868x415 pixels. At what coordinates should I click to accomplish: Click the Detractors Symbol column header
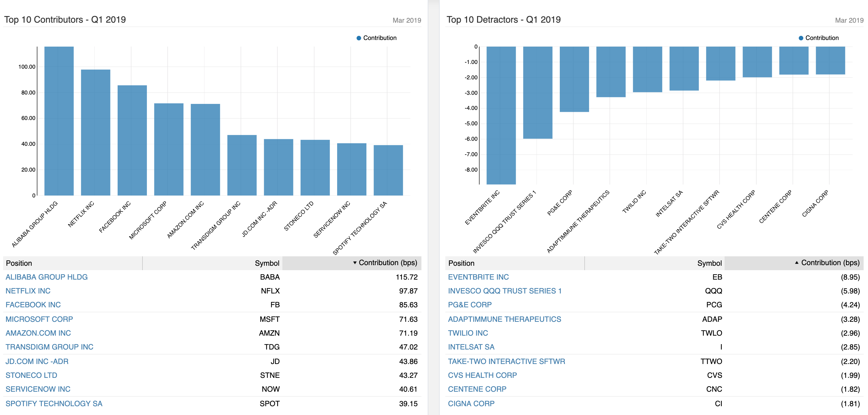(655, 263)
